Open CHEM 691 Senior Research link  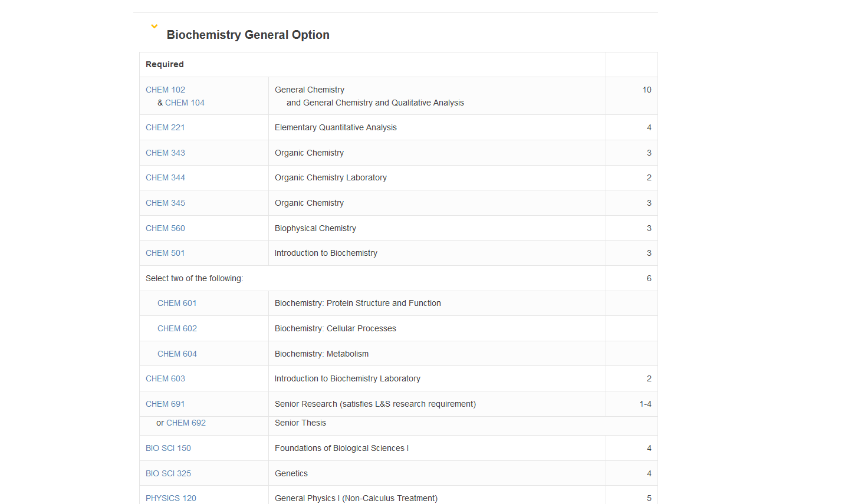(x=165, y=404)
